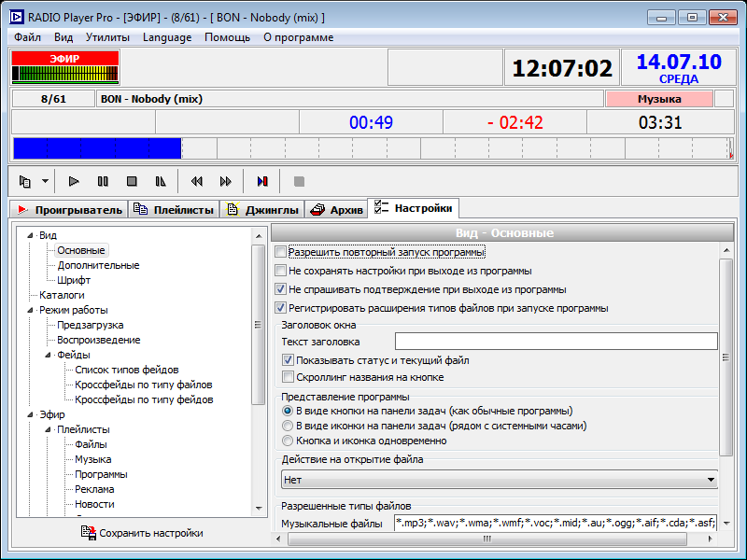
Task: Select 'В виде кнопки на панели задач'
Action: pos(288,411)
